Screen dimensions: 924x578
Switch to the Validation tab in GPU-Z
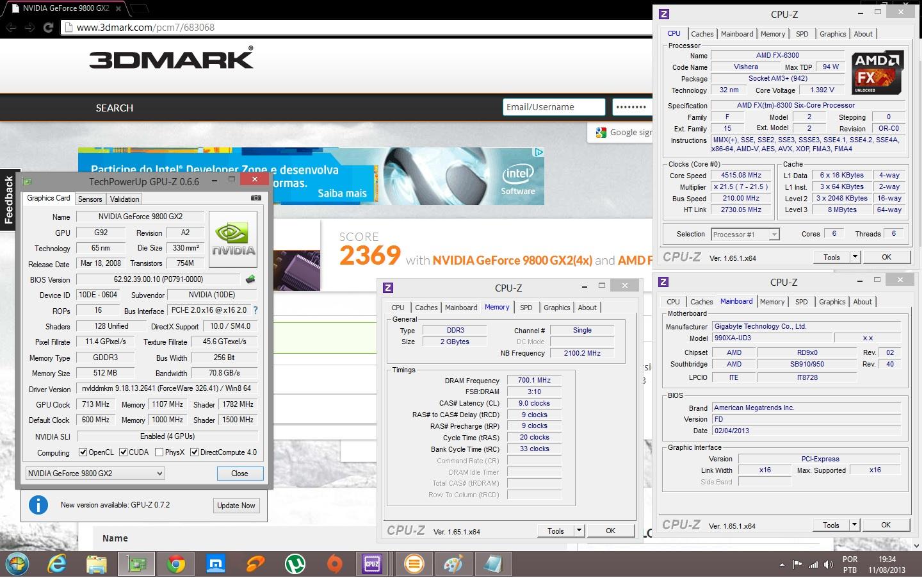(x=124, y=199)
